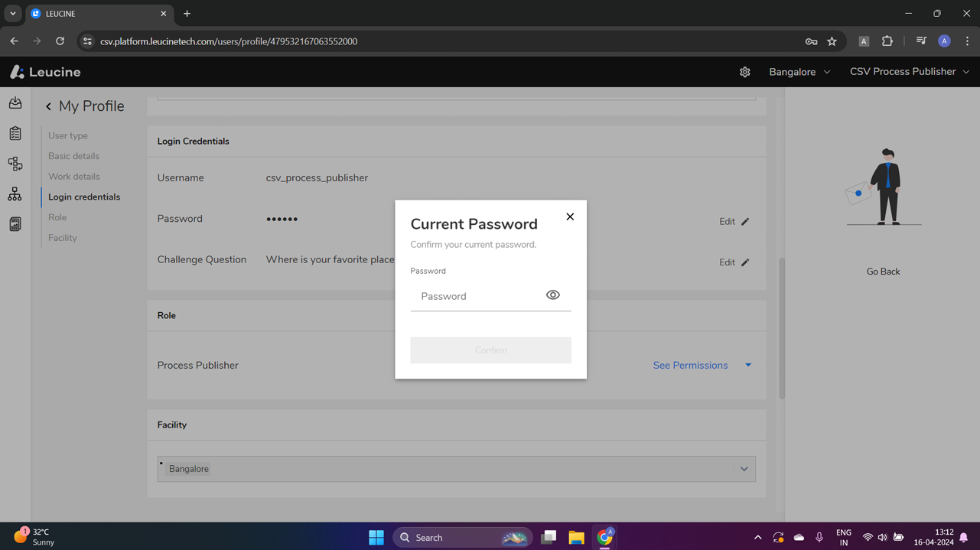Viewport: 980px width, 550px height.
Task: Open settings via the gear icon
Action: (x=744, y=71)
